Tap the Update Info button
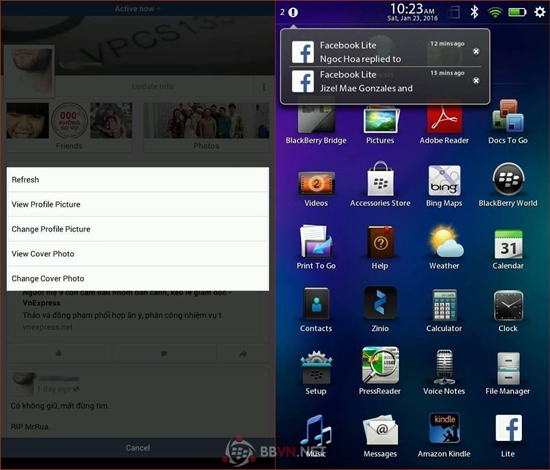Viewport: 550px width, 470px height. [153, 86]
